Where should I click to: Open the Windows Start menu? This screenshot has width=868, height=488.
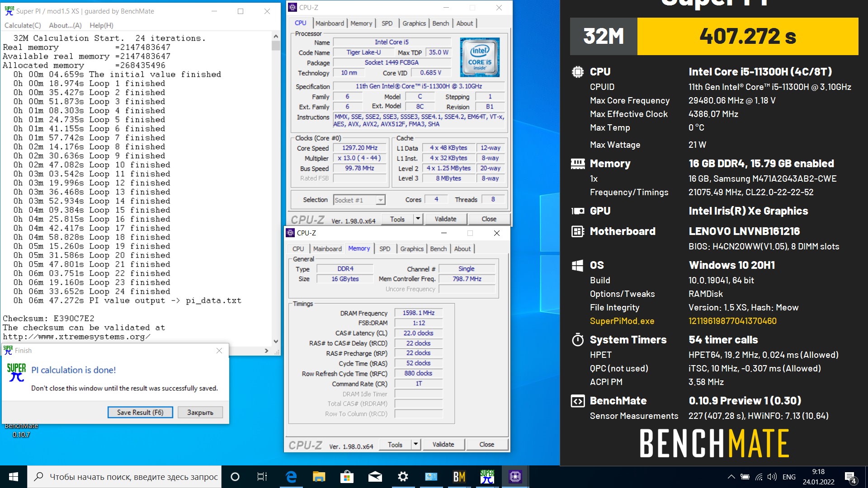coord(14,477)
